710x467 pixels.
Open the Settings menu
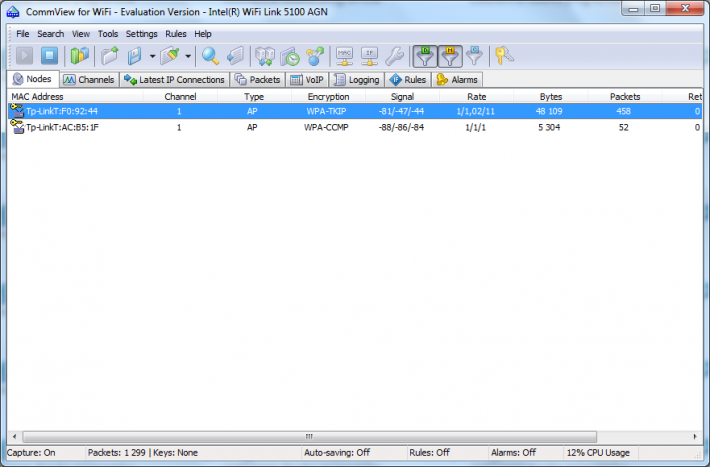(141, 34)
